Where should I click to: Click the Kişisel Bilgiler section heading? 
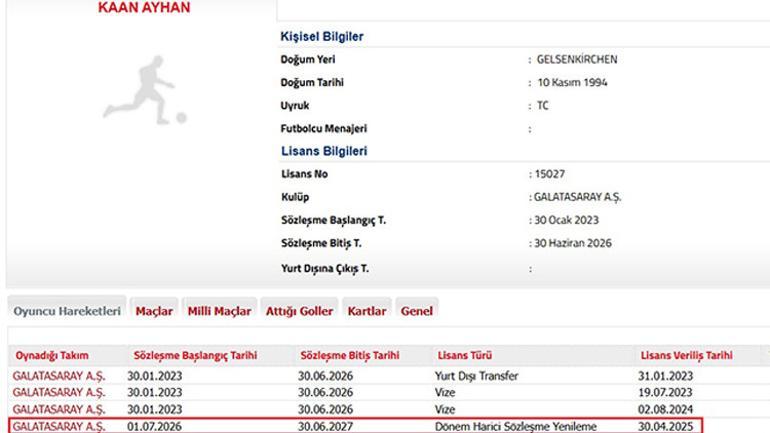(322, 37)
